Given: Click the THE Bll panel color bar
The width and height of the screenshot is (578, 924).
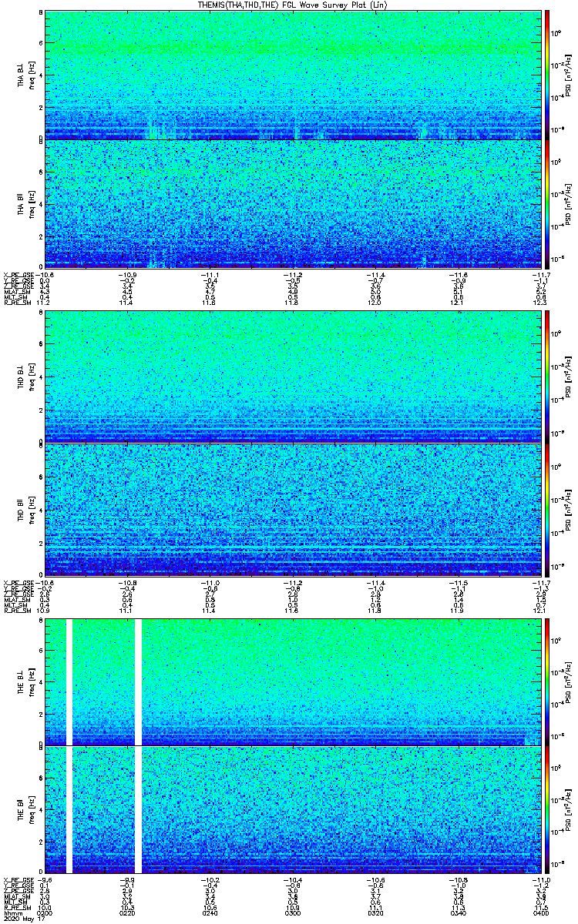Looking at the screenshot, I should [546, 809].
